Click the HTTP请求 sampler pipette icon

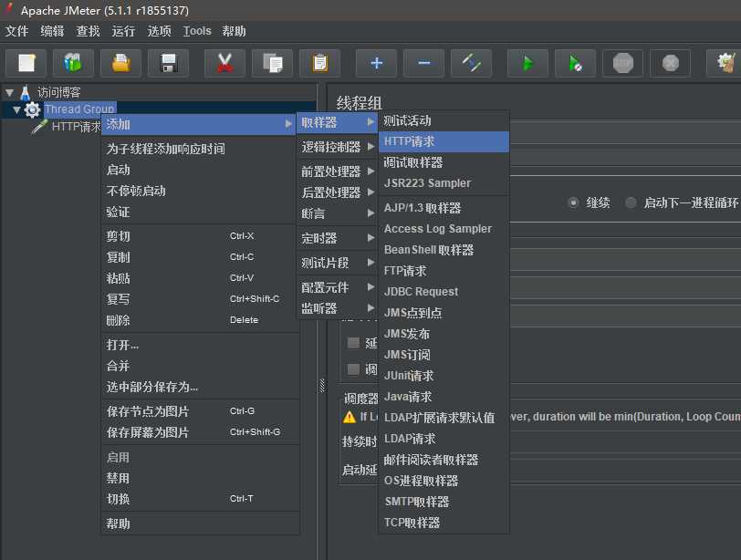(39, 127)
